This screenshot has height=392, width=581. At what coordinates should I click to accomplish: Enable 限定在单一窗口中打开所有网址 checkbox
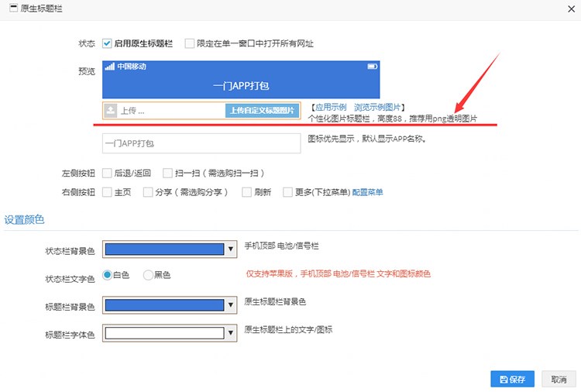point(189,43)
